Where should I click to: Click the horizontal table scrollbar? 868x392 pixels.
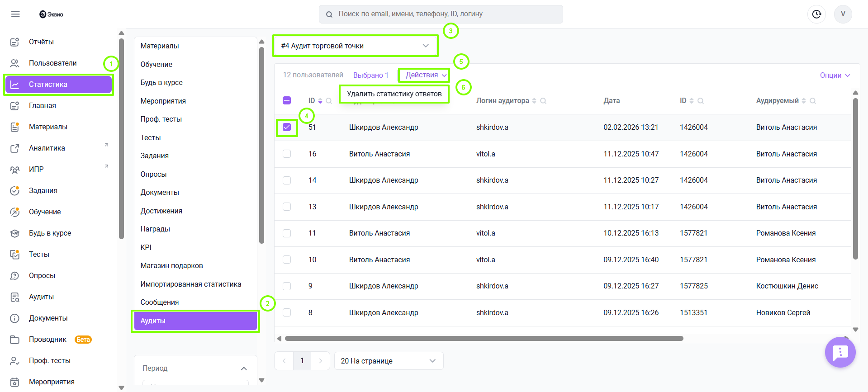(484, 339)
